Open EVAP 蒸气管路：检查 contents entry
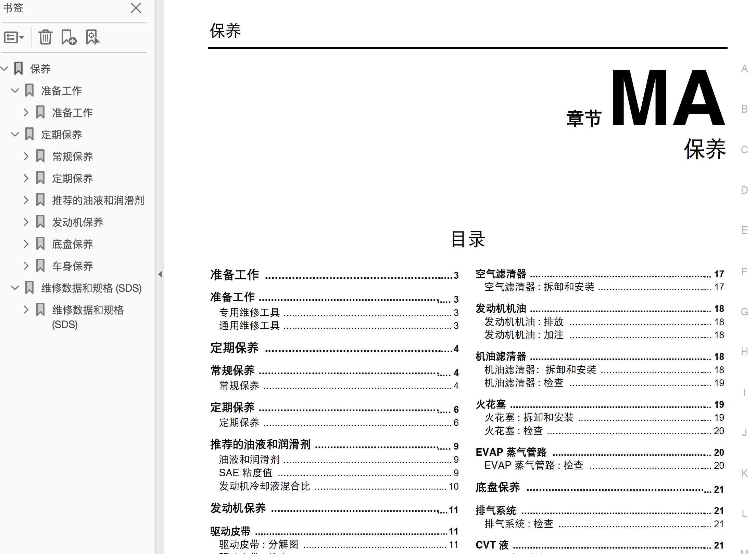Screen dimensions: 756x554 click(604, 465)
